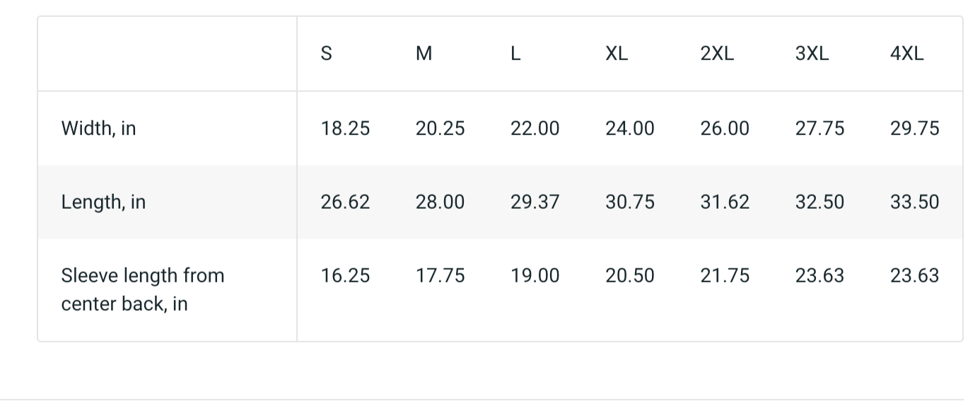
Task: Click the "Width, in" row label
Action: (x=98, y=129)
